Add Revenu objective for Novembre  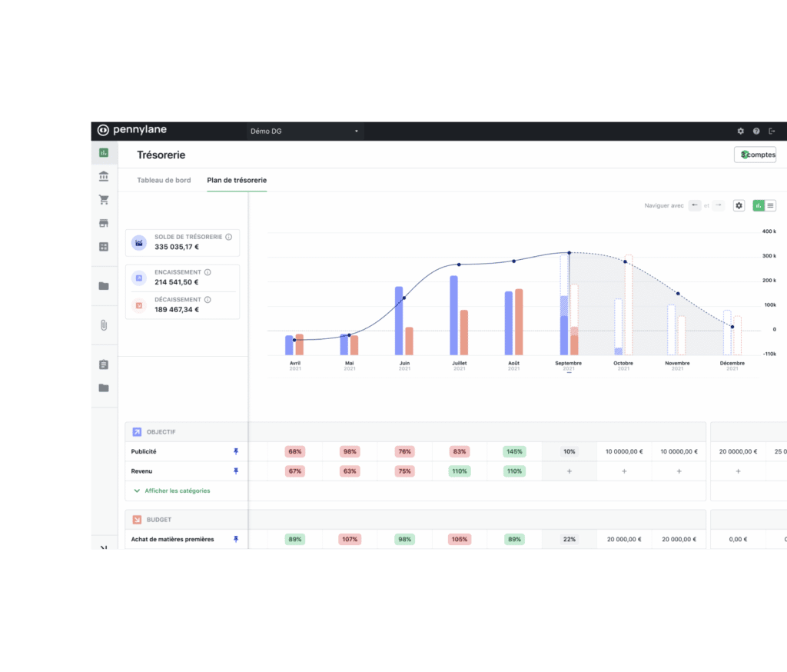(679, 471)
